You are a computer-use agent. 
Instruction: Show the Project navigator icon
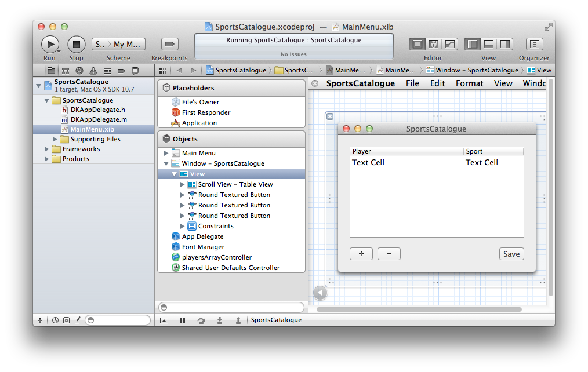tap(52, 71)
